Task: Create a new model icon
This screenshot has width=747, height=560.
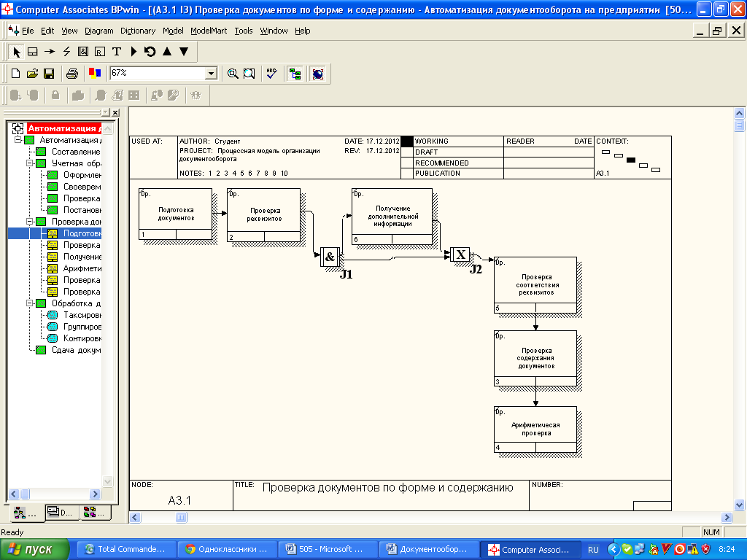Action: [16, 74]
